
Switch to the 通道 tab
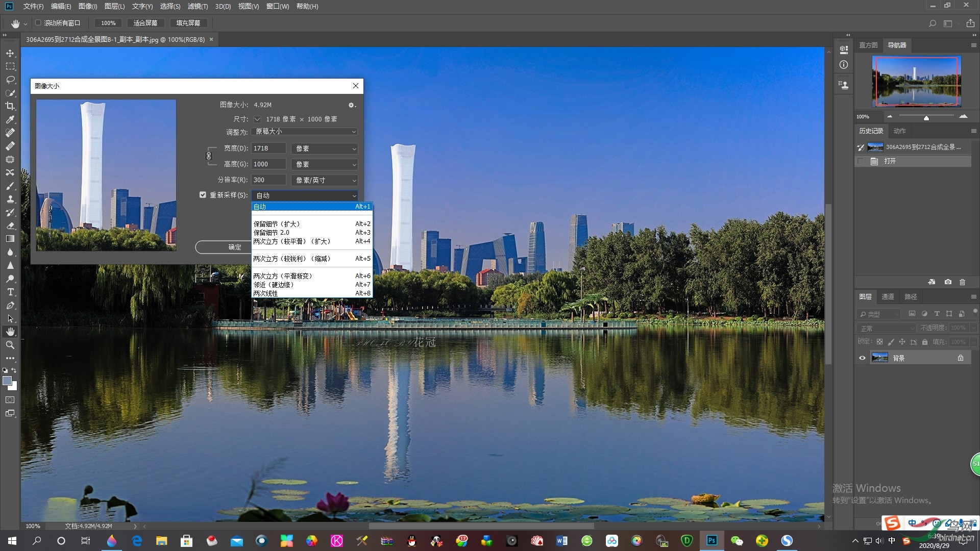click(888, 296)
